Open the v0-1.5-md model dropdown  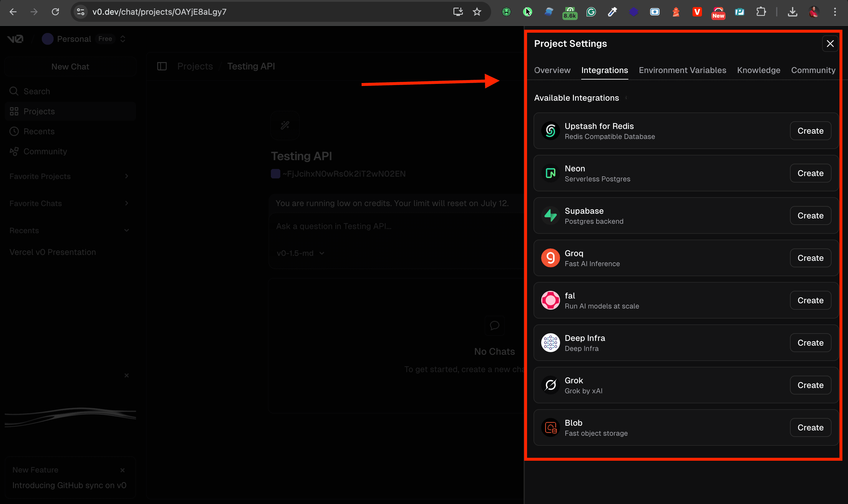[x=300, y=253]
